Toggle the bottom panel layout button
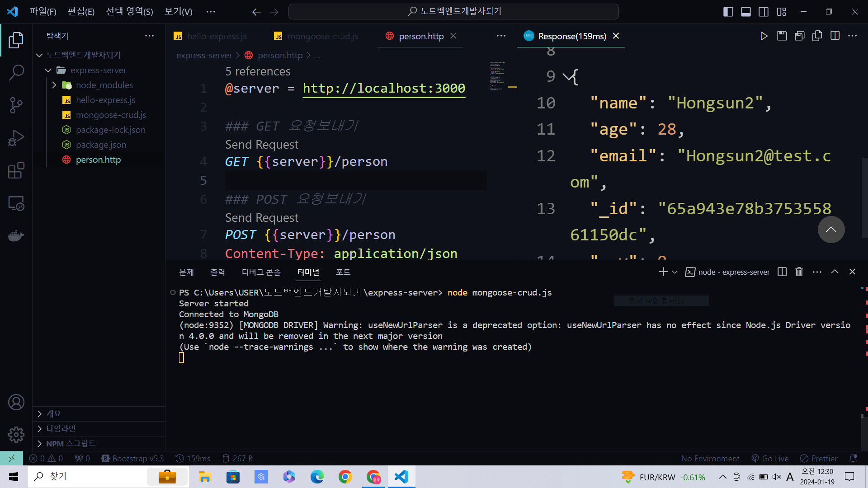The image size is (868, 488). (x=746, y=12)
